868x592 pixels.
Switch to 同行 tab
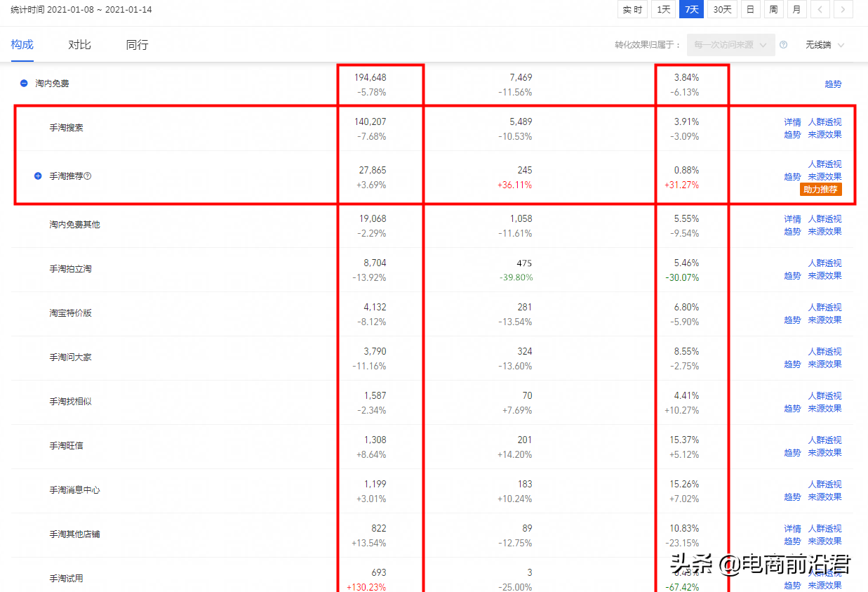coord(137,45)
